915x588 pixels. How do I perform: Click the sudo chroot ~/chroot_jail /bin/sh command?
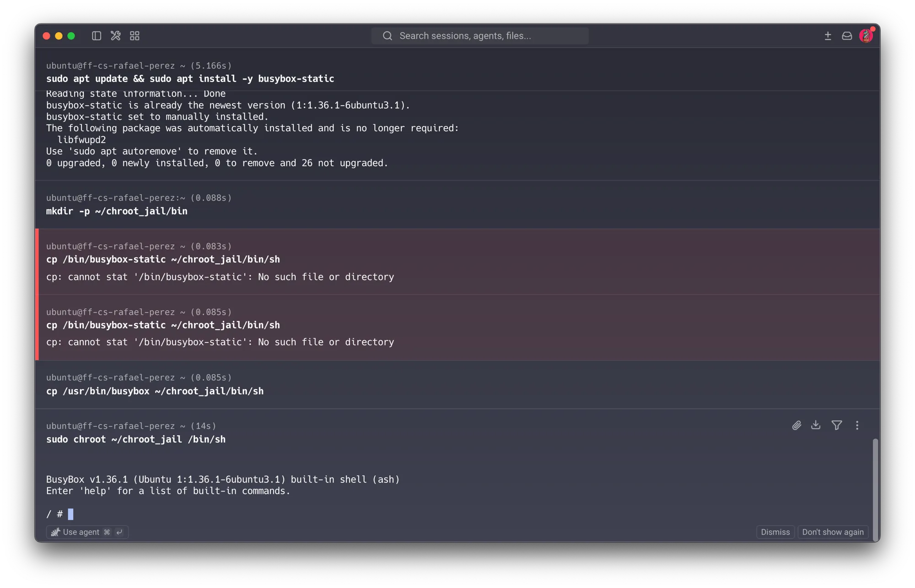(x=136, y=439)
